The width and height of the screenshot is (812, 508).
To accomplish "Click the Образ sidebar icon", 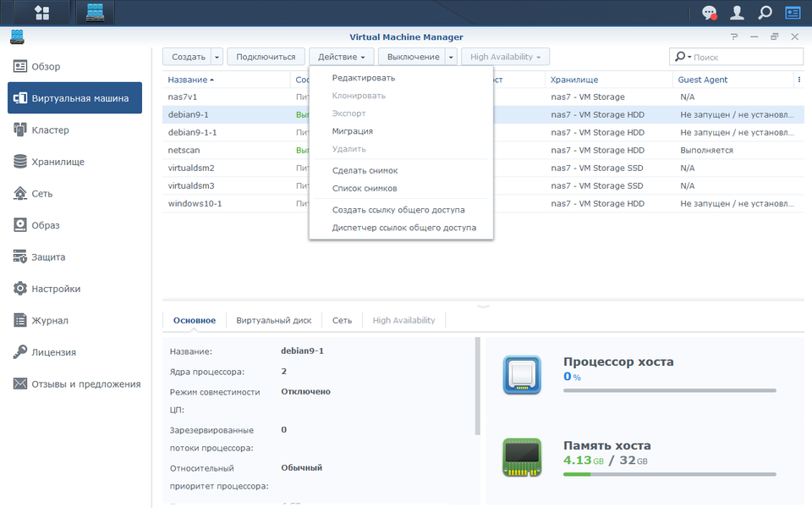I will tap(19, 225).
